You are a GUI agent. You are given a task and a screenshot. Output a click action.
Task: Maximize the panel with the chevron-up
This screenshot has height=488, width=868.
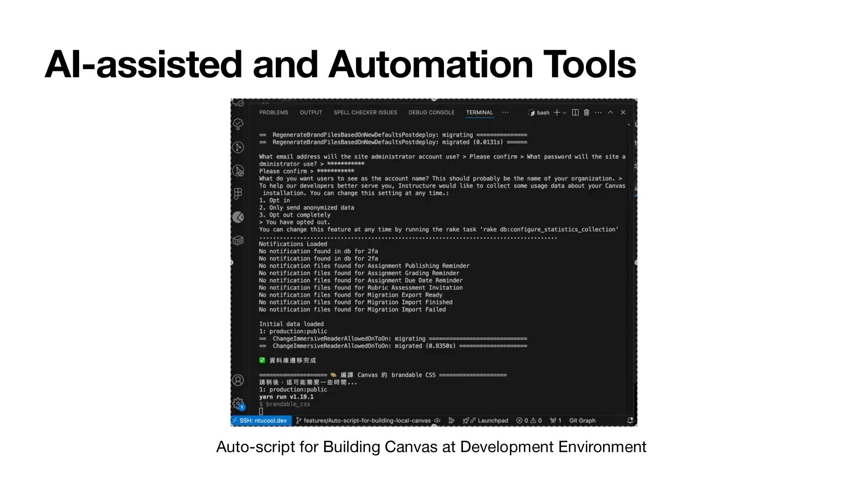[610, 113]
